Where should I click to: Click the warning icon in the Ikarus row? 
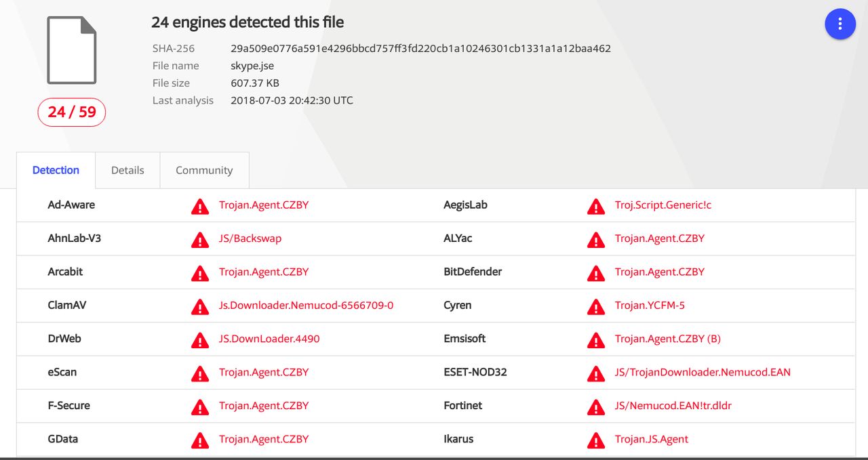(596, 440)
